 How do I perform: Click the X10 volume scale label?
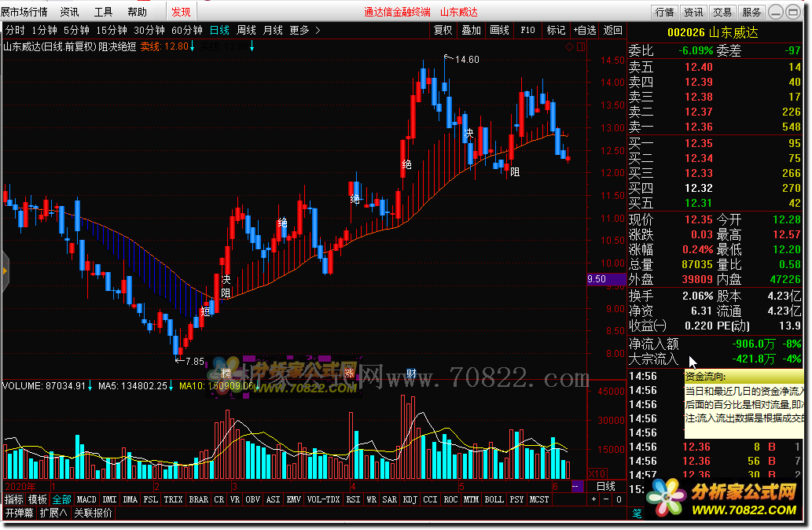point(597,473)
